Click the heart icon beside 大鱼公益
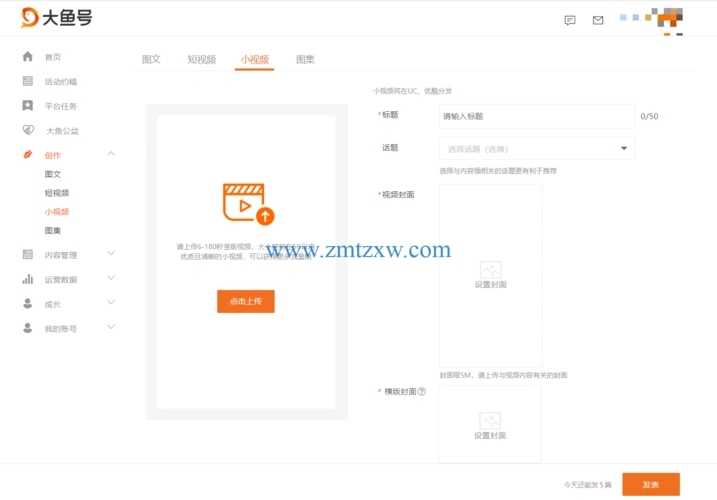The image size is (717, 500). point(28,130)
